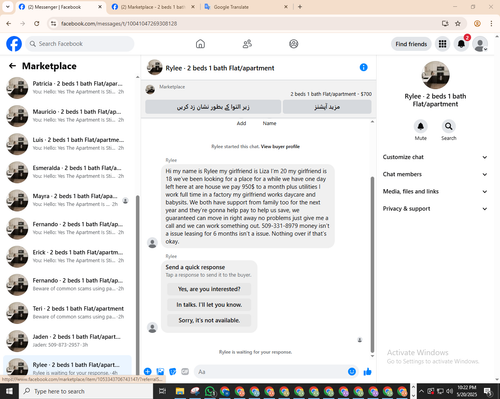
Task: Open the profile circle icon in top navigation
Action: coord(294,44)
